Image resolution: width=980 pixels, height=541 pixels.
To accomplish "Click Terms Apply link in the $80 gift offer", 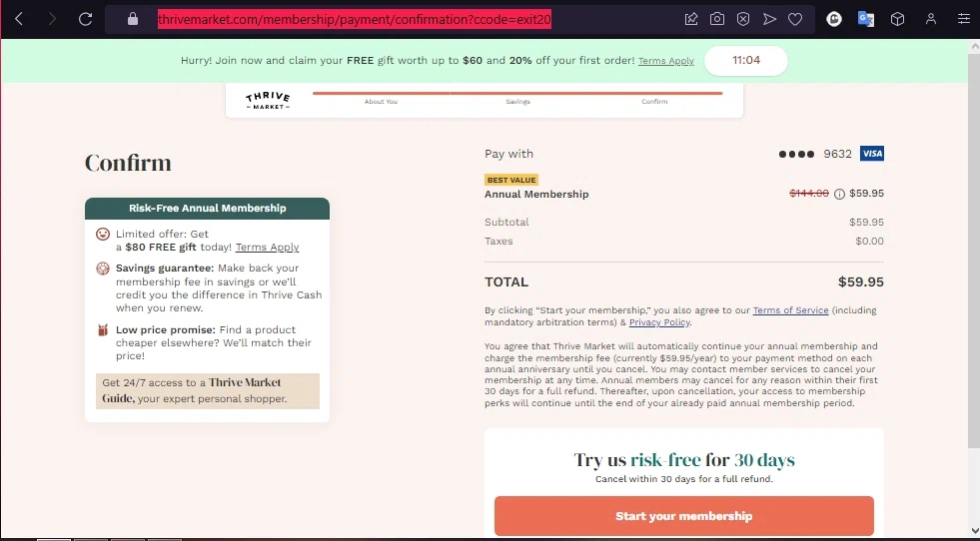I will point(267,248).
